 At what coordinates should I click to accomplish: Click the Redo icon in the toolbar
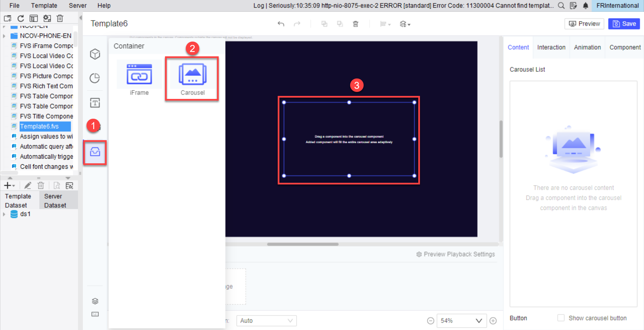[x=297, y=24]
